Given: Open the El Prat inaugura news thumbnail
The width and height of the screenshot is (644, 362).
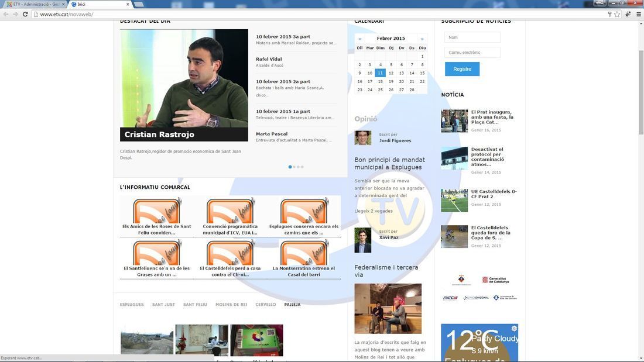Looking at the screenshot, I should tap(454, 120).
